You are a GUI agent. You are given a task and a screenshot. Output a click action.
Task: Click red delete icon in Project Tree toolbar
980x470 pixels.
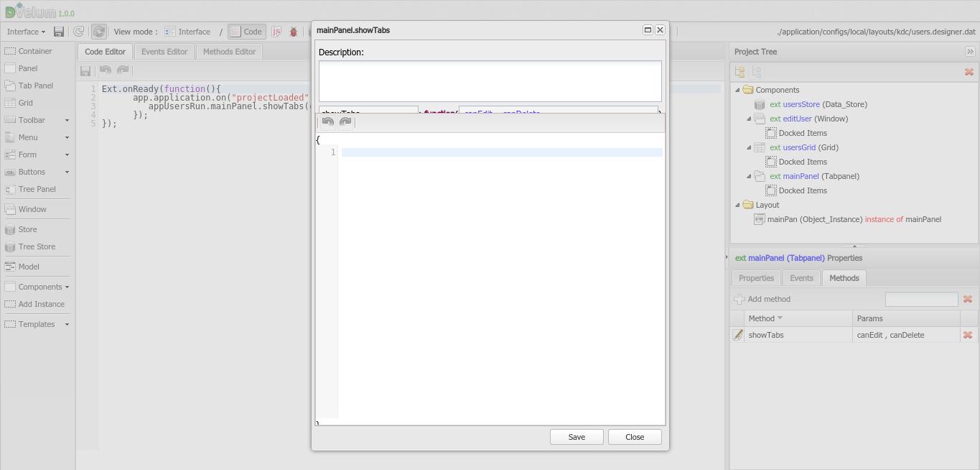tap(969, 72)
